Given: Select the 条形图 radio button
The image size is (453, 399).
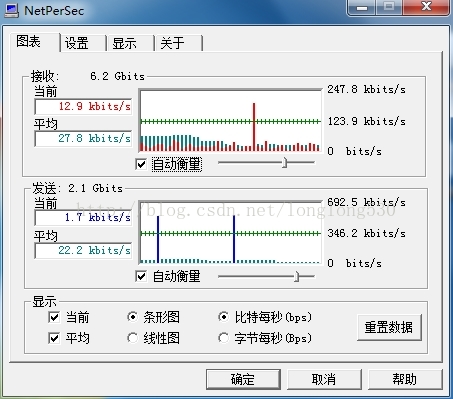Looking at the screenshot, I should [133, 317].
